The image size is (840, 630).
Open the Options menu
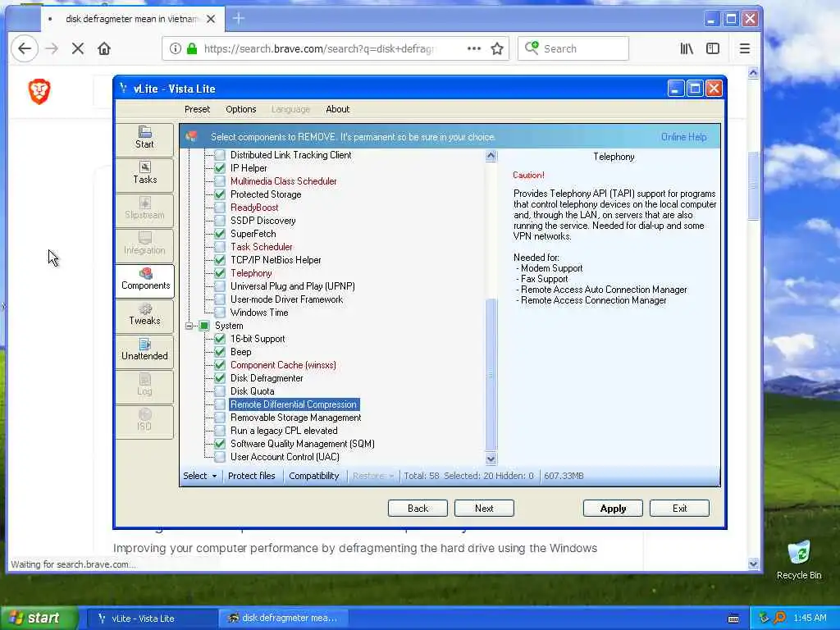click(241, 109)
